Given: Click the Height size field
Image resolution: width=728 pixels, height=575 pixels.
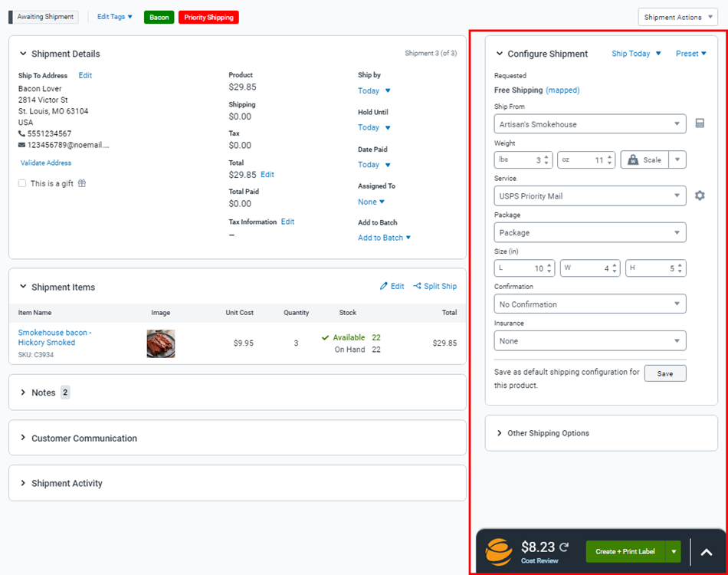Looking at the screenshot, I should [x=655, y=268].
